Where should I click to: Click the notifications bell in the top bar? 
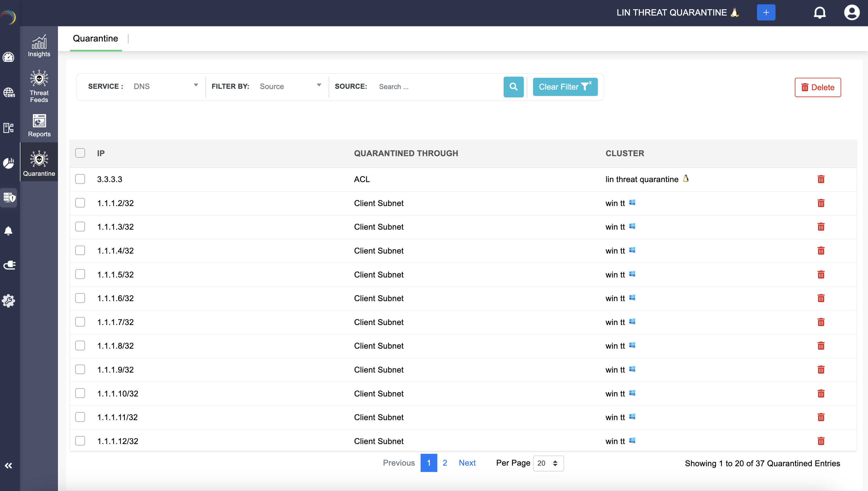pyautogui.click(x=820, y=12)
